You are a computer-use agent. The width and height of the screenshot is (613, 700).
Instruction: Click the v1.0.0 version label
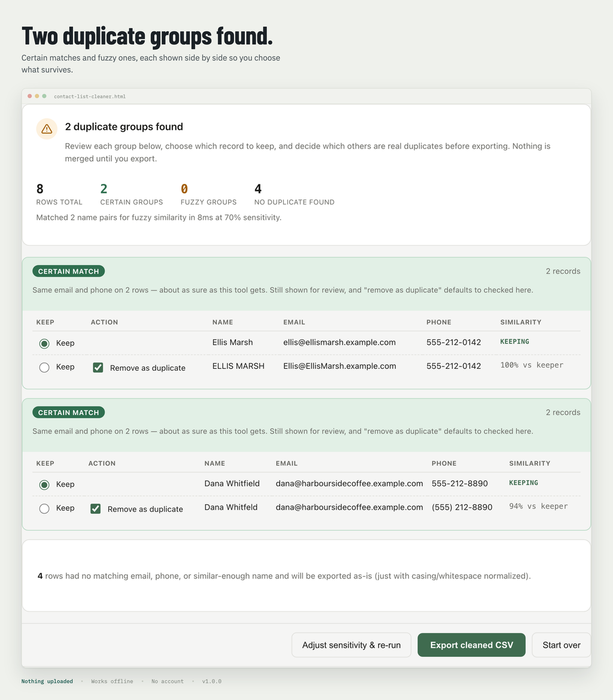coord(211,681)
